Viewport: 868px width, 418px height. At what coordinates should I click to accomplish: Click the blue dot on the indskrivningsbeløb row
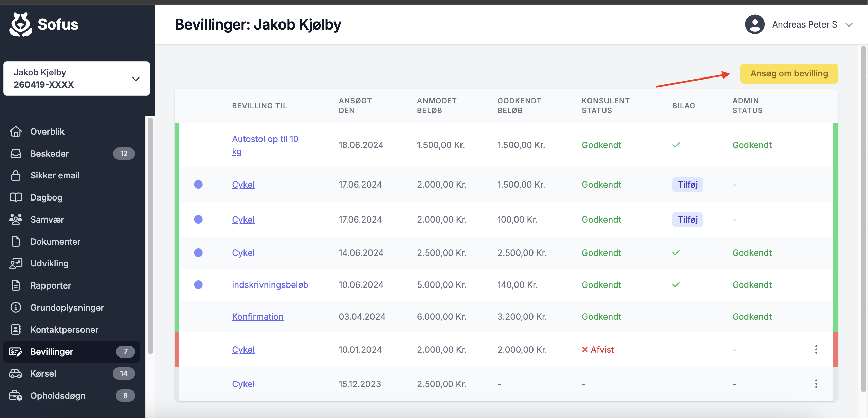coord(198,285)
